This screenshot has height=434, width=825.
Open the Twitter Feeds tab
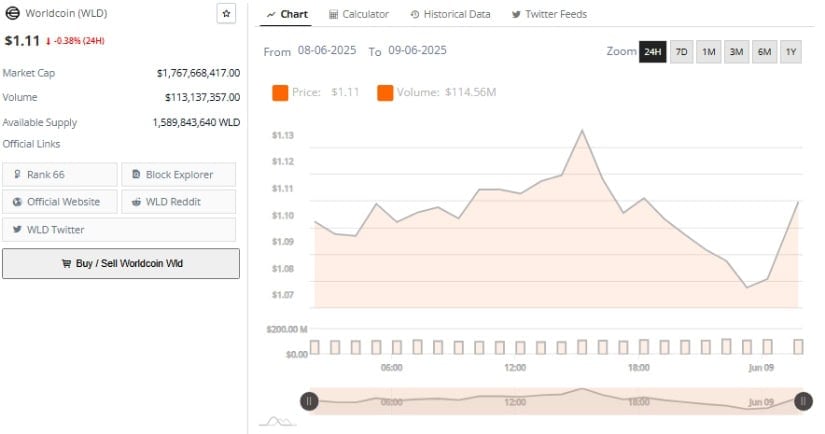[x=549, y=14]
